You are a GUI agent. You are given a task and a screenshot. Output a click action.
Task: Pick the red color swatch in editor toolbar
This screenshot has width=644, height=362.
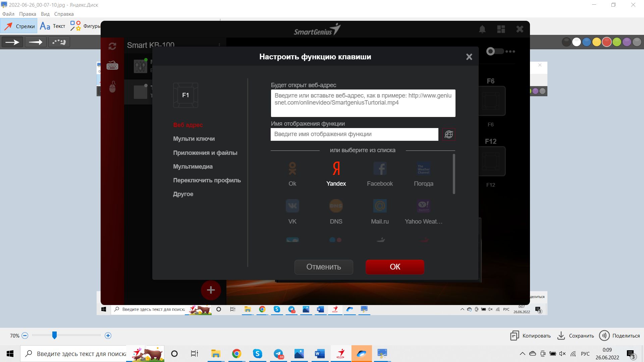tap(607, 42)
